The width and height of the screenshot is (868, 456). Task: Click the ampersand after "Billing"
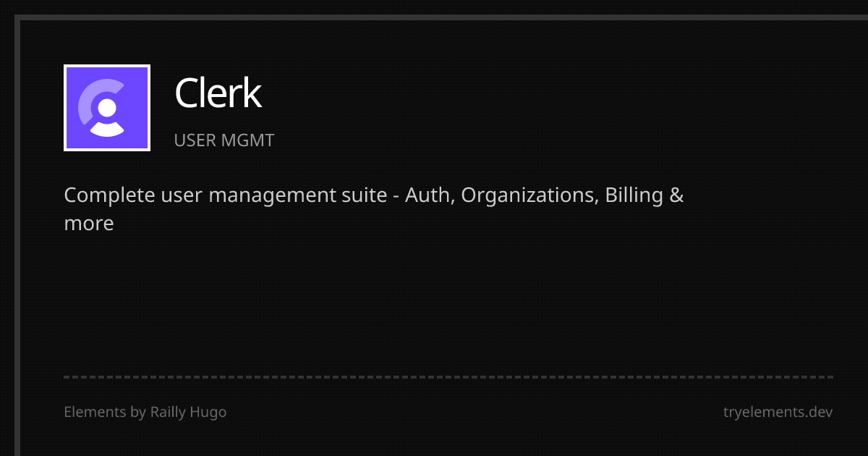point(677,195)
